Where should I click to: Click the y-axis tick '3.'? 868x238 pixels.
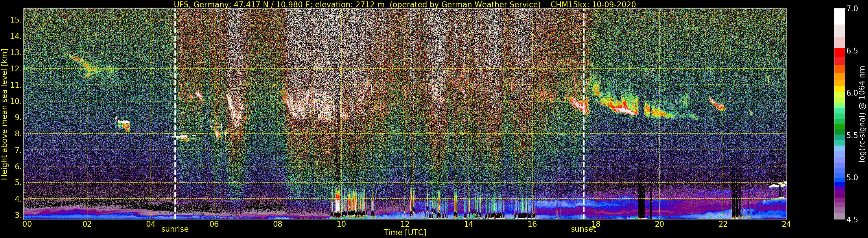[x=18, y=215]
